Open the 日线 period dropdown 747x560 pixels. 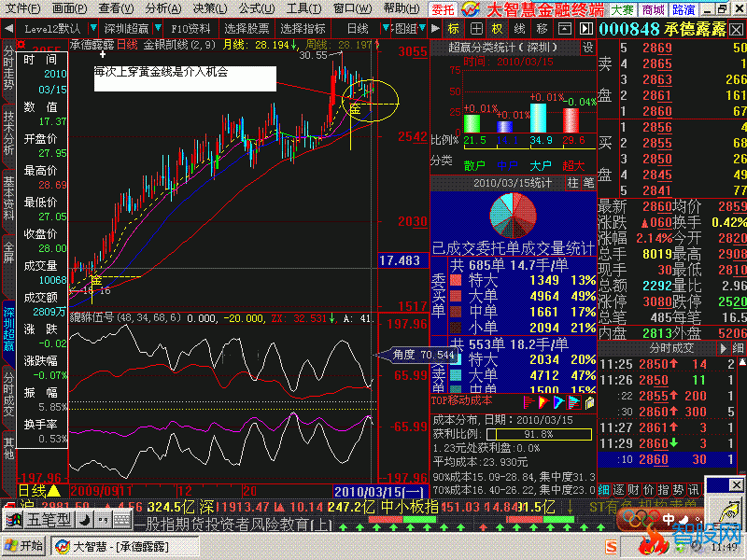(x=386, y=29)
